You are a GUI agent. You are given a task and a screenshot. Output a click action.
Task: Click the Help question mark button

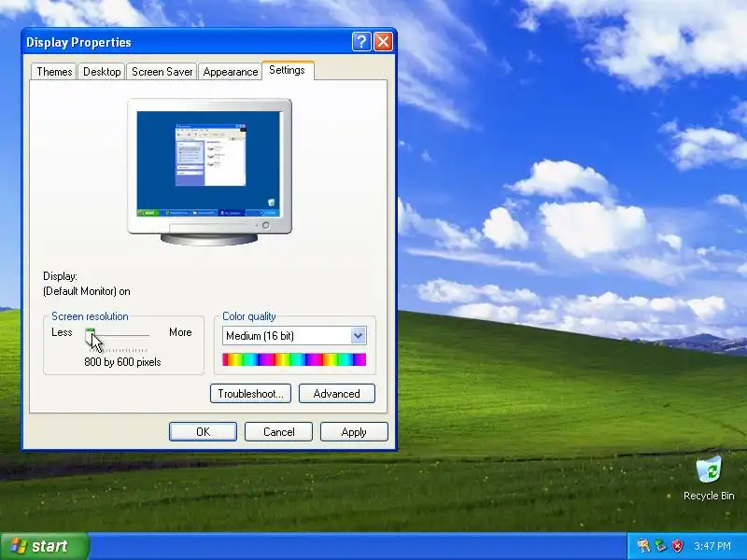[361, 42]
